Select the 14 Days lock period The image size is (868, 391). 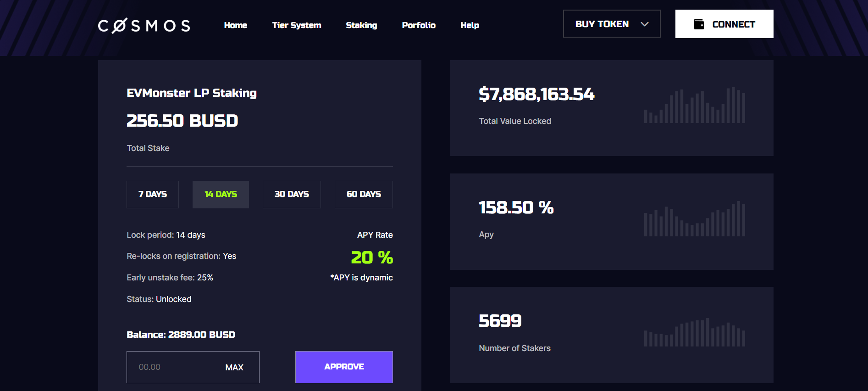tap(221, 195)
